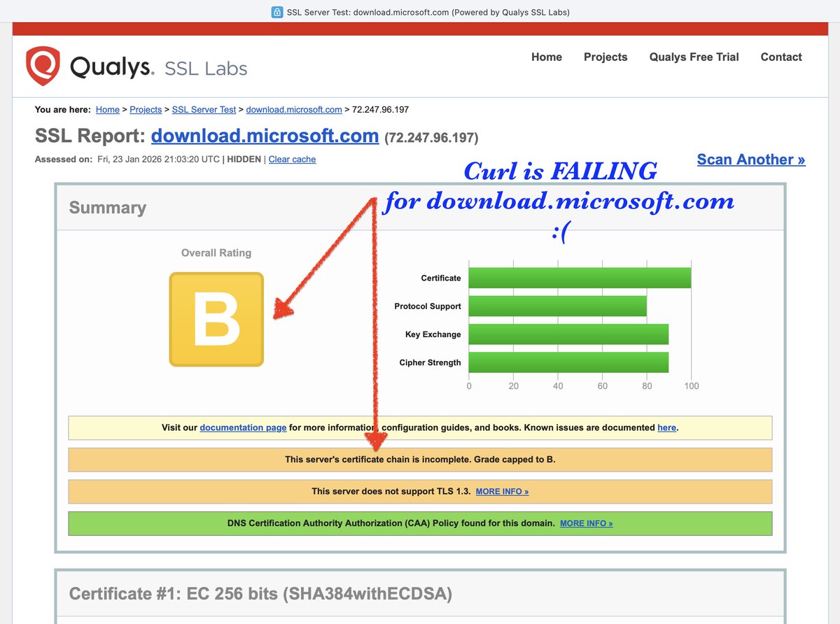Follow the SSL Server Test breadcrumb link

coord(204,110)
